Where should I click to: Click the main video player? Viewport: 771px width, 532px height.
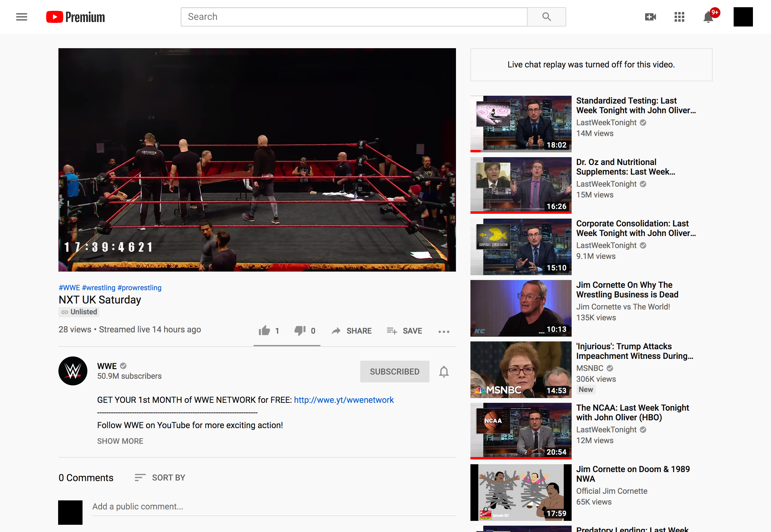pos(257,160)
